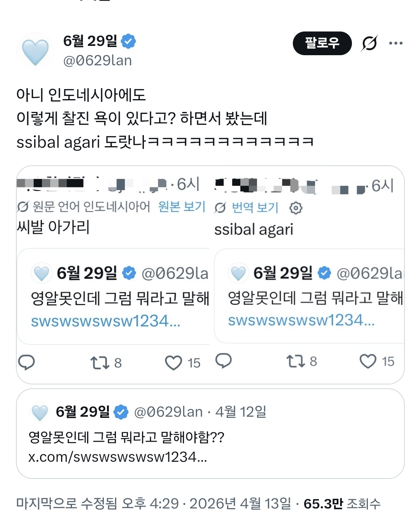Like the left screenshot tweet heart
Screen dimensions: 420x524
pos(173,363)
